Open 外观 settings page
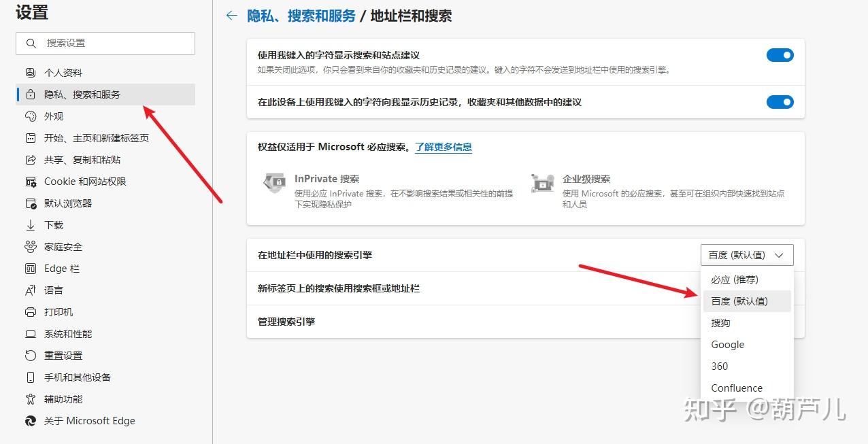Image resolution: width=868 pixels, height=444 pixels. [105, 116]
